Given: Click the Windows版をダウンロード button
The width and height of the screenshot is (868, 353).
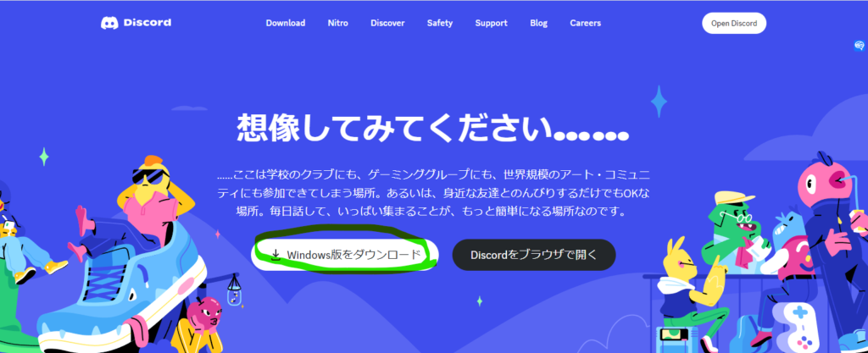Looking at the screenshot, I should point(345,255).
